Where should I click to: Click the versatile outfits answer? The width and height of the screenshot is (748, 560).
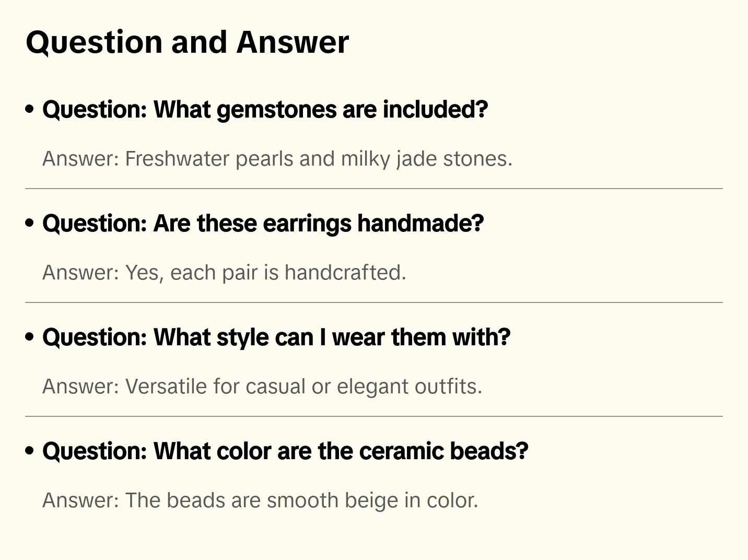[262, 387]
